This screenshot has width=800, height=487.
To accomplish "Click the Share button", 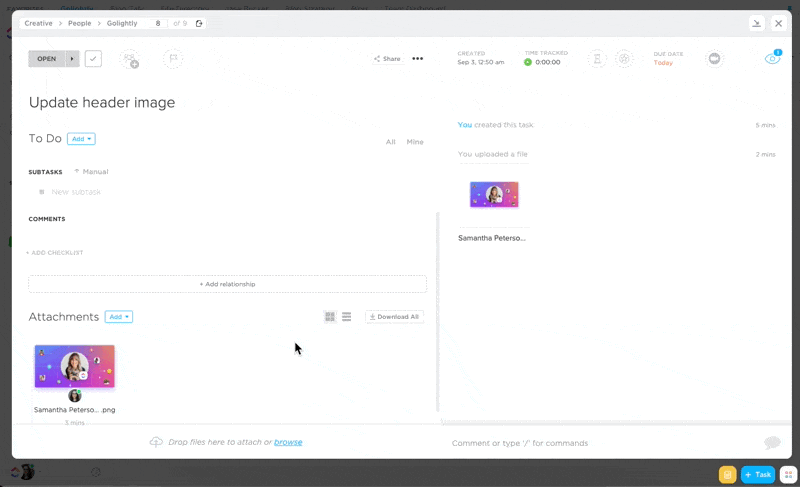I will [x=387, y=59].
